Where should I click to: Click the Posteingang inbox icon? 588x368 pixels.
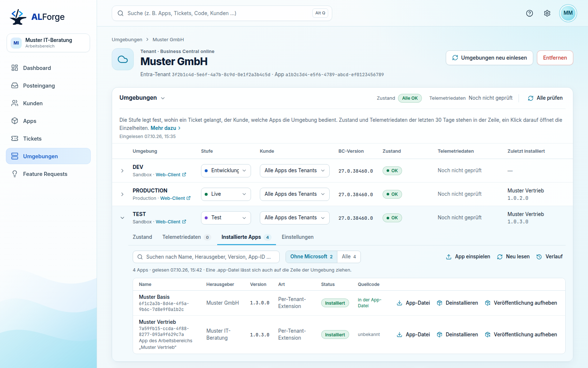coord(15,85)
